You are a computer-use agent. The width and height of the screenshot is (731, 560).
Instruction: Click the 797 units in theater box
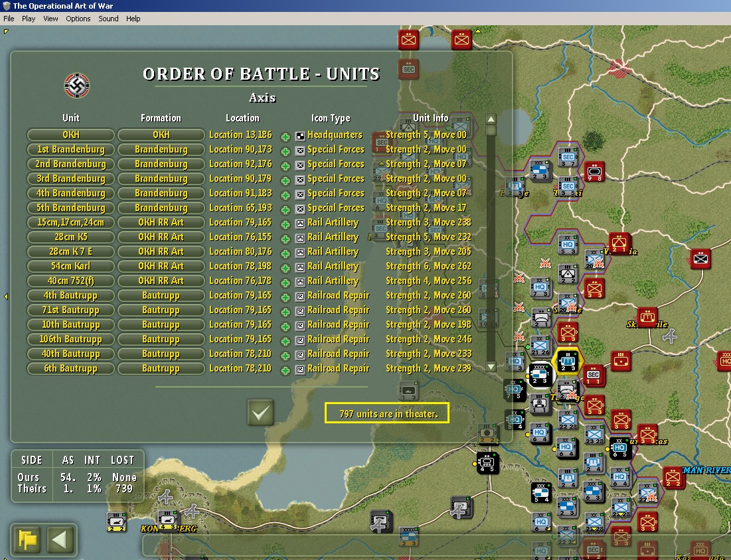pos(387,413)
